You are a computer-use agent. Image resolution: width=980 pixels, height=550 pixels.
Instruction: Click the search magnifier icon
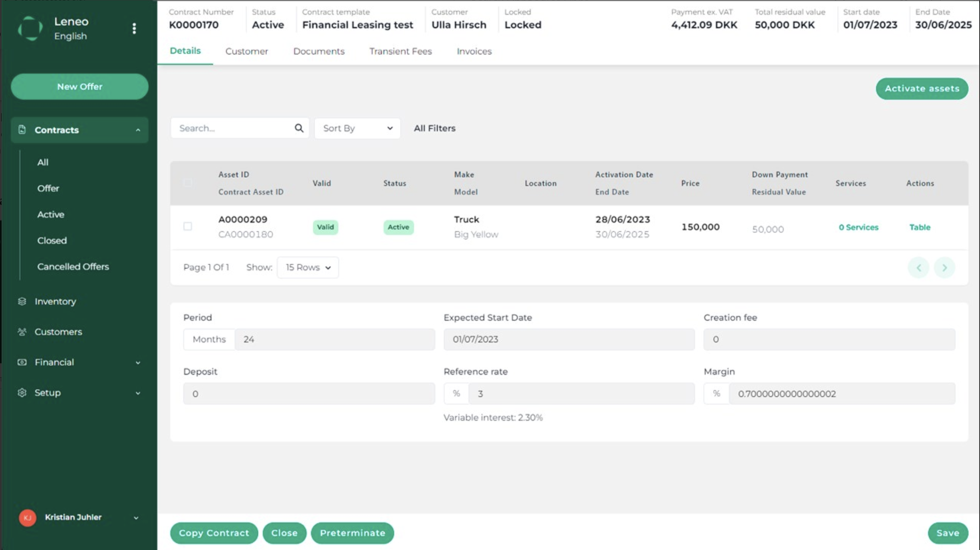click(299, 128)
